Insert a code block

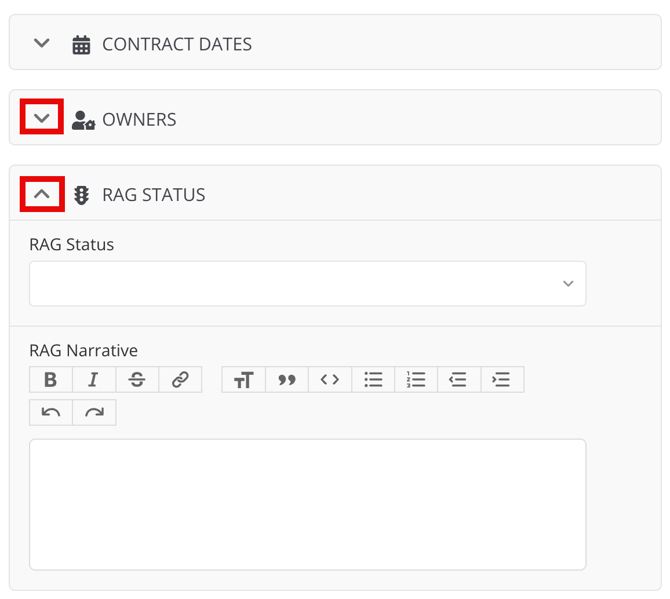click(x=330, y=379)
